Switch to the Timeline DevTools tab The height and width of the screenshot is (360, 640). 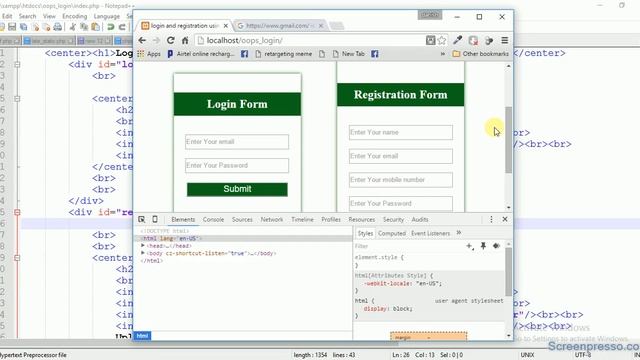click(302, 220)
